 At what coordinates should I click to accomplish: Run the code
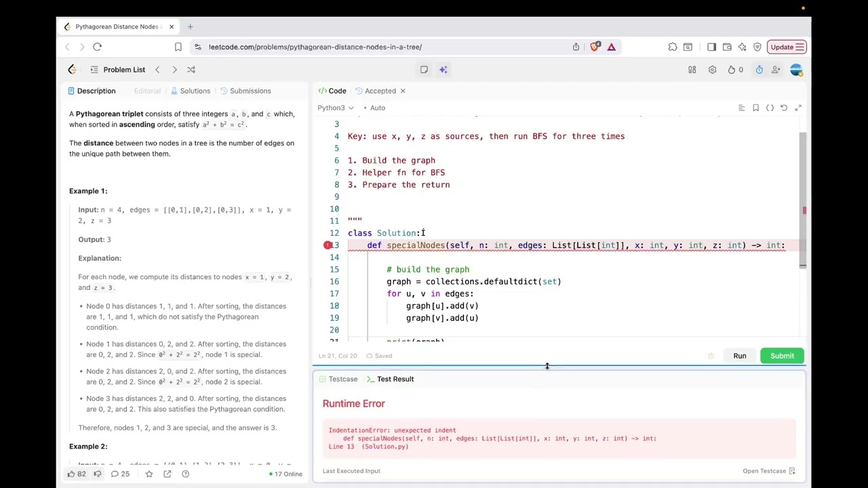pyautogui.click(x=739, y=356)
